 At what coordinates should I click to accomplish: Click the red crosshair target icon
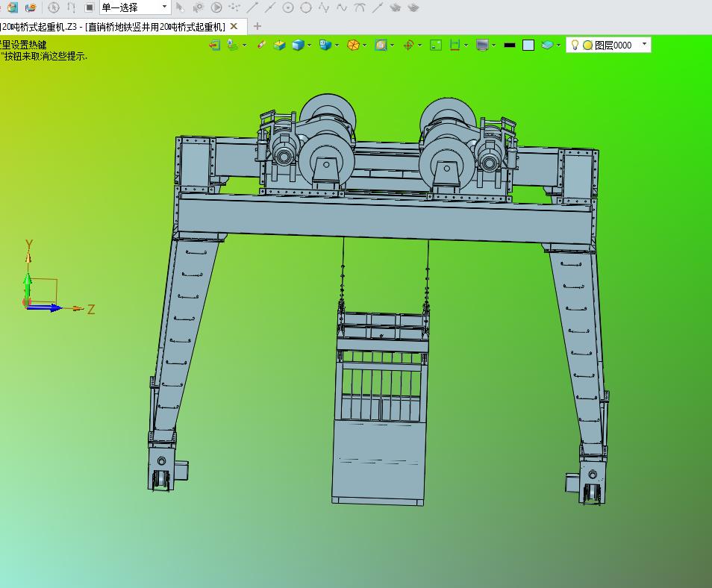point(408,46)
